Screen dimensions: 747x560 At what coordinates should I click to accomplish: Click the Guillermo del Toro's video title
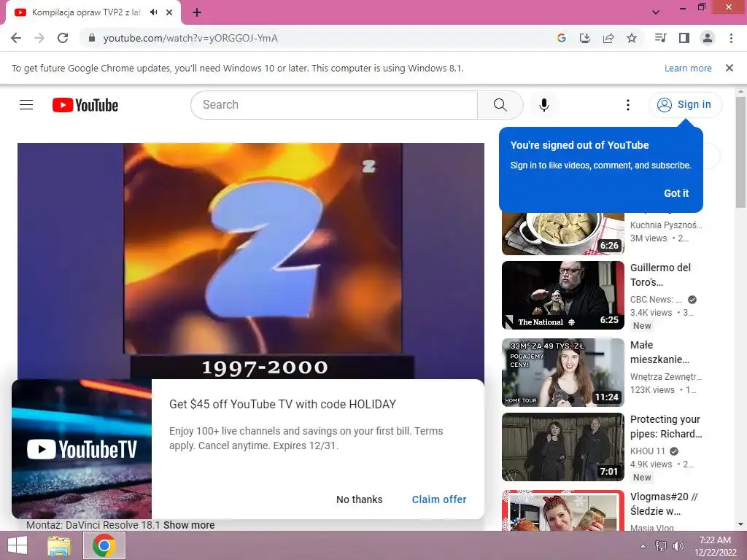pyautogui.click(x=660, y=275)
